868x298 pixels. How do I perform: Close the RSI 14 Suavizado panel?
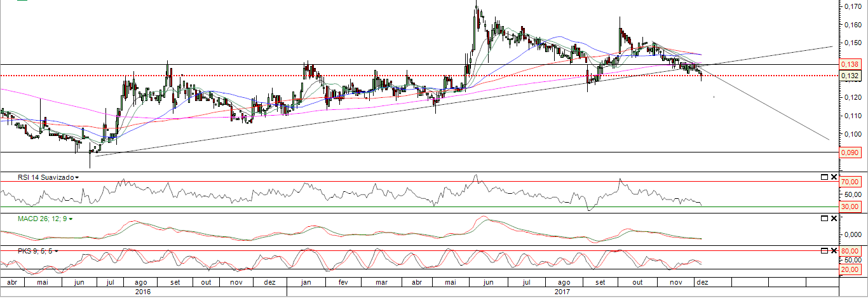[834, 177]
